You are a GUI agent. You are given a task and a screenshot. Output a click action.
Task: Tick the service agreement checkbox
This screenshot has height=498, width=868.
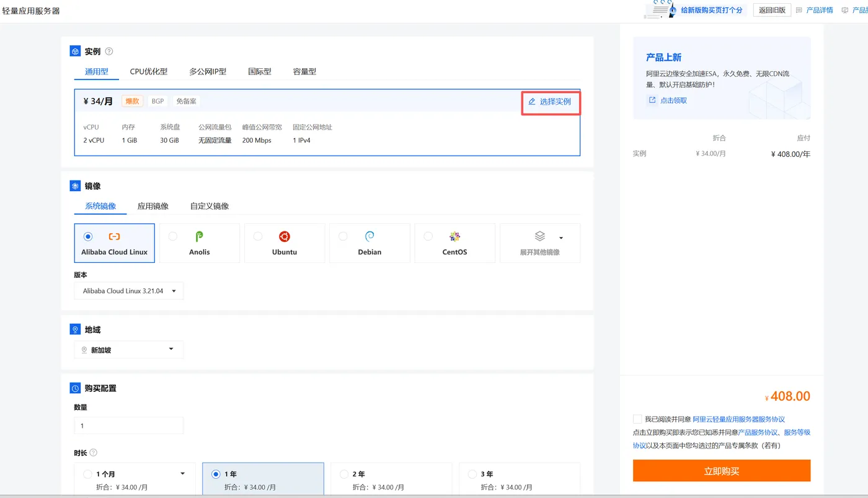coord(637,419)
